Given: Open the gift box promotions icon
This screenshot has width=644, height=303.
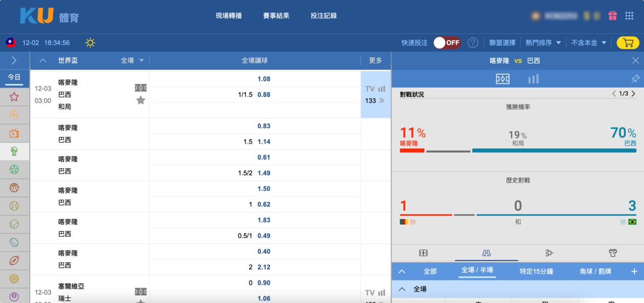Looking at the screenshot, I should [613, 16].
